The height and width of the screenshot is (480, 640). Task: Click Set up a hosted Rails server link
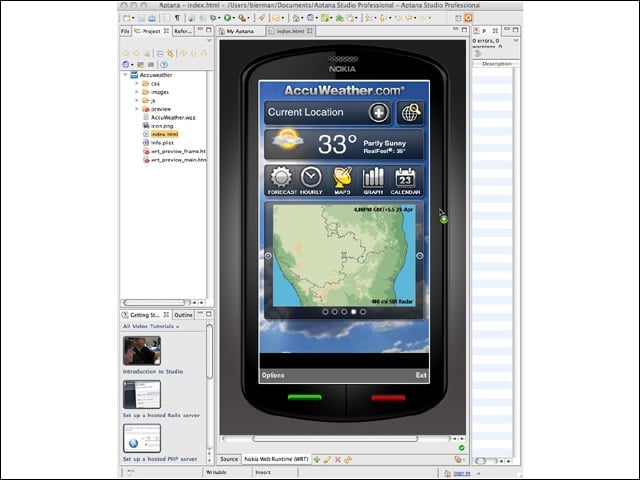161,416
